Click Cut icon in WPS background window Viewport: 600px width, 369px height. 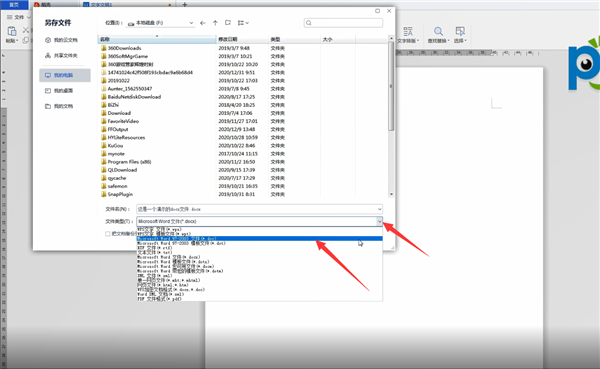tap(26, 29)
